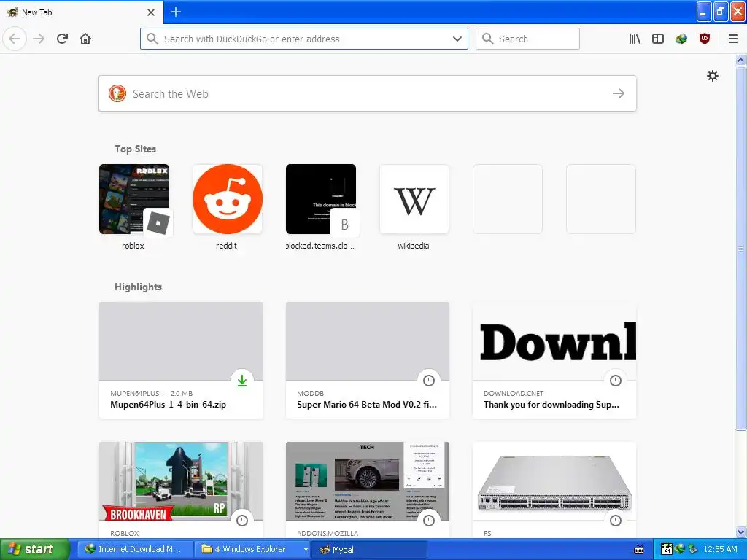Click the clock badge on the Brookhaven card

242,520
